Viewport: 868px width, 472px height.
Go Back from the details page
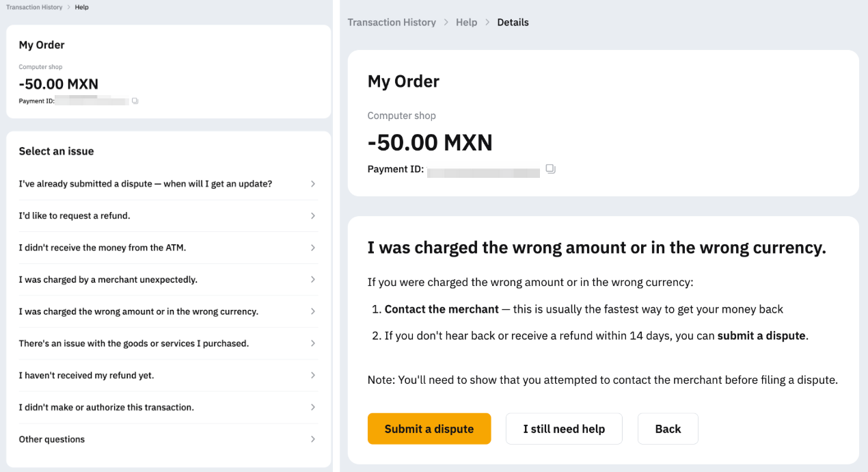(x=668, y=429)
